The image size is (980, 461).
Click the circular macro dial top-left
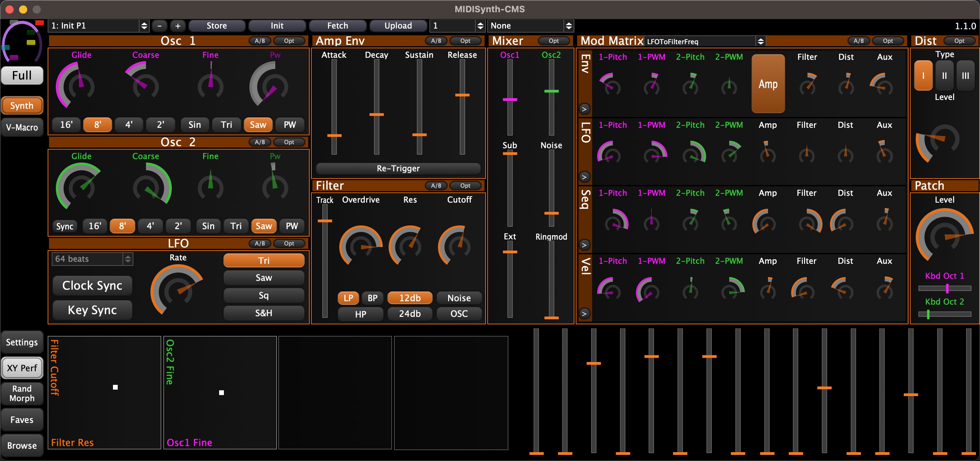click(21, 42)
